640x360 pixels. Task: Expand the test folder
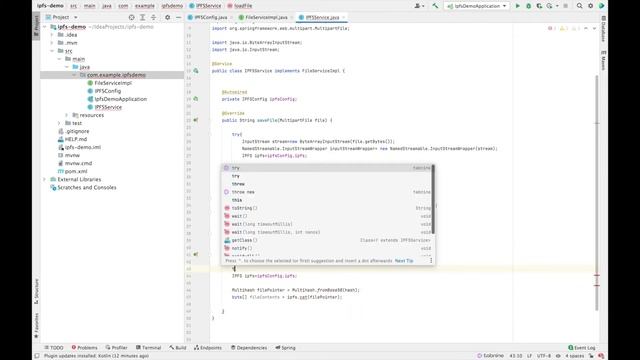click(x=59, y=123)
